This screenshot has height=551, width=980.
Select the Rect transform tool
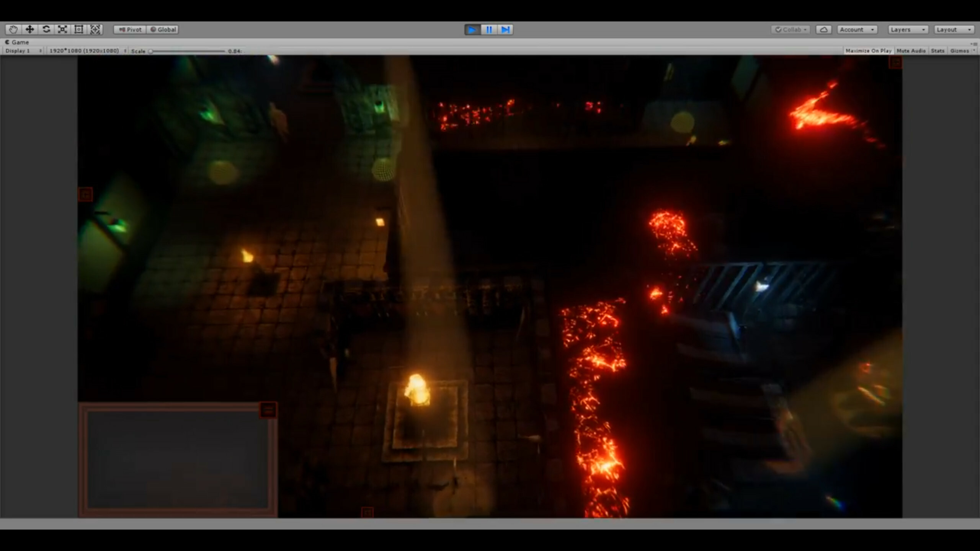79,29
